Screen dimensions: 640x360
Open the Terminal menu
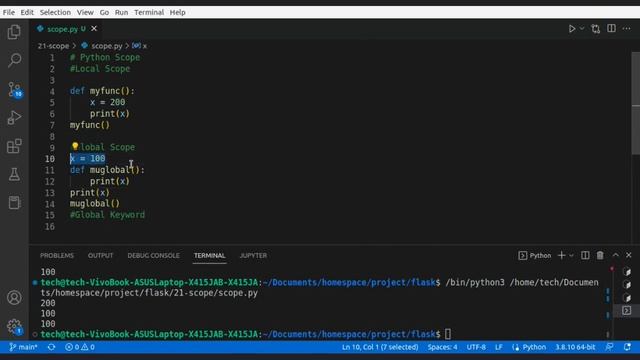pyautogui.click(x=149, y=12)
